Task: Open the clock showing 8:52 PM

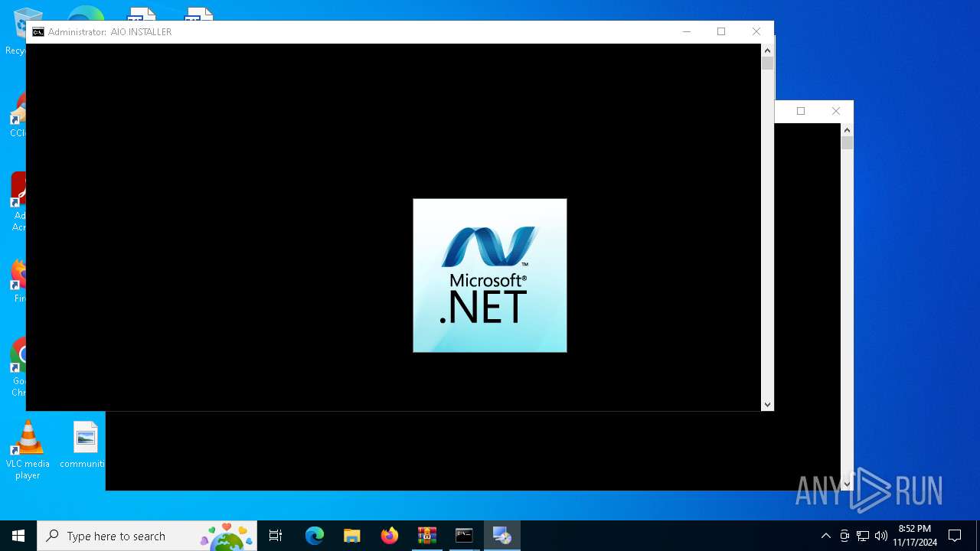Action: [x=915, y=536]
